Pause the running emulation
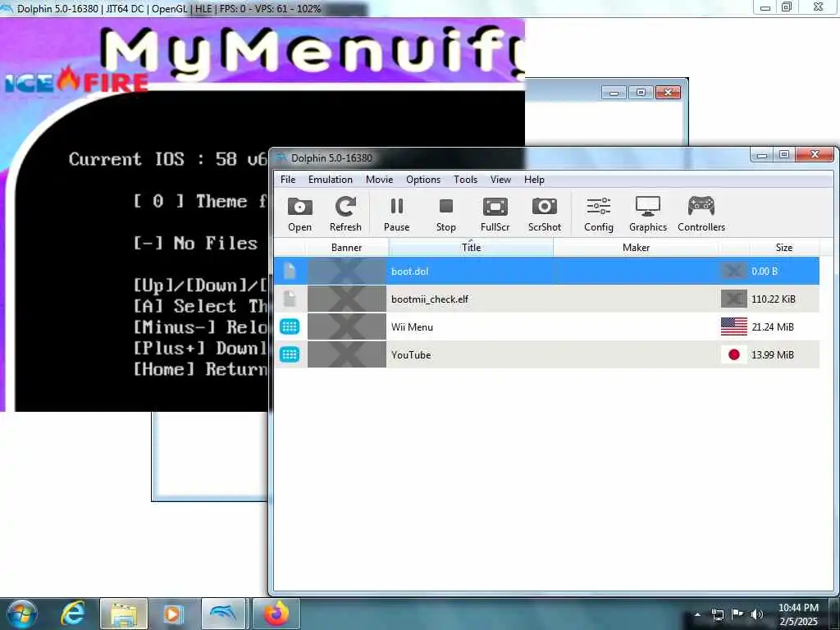This screenshot has height=630, width=840. [396, 214]
